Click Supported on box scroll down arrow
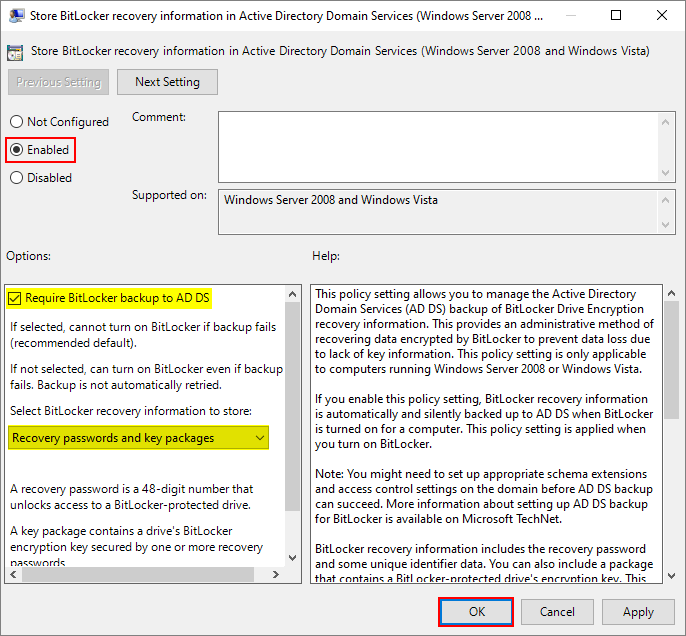 click(665, 225)
